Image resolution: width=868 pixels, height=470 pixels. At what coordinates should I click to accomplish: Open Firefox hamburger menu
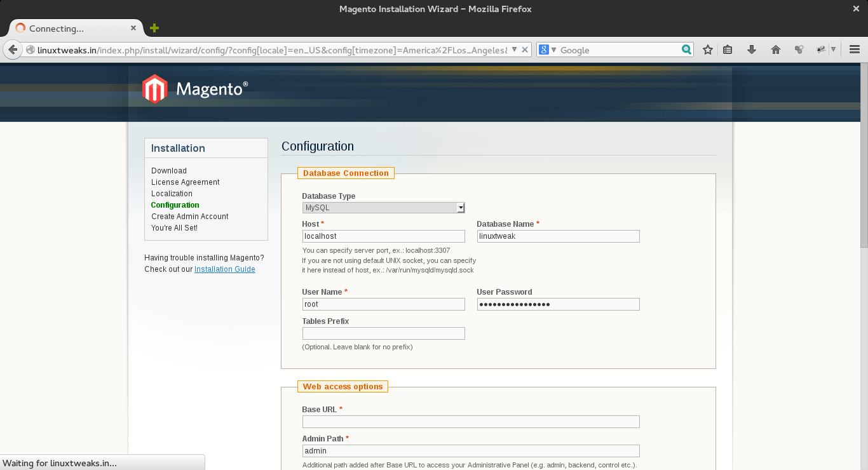click(855, 50)
